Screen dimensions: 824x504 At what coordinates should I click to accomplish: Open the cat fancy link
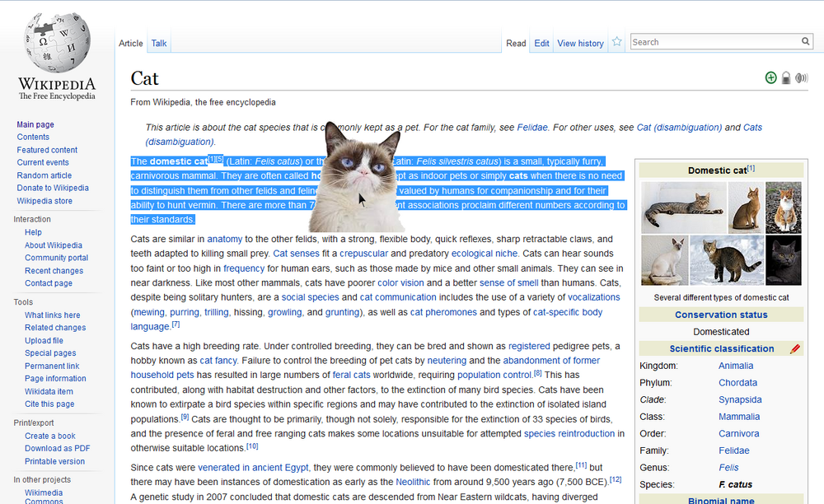pos(218,361)
